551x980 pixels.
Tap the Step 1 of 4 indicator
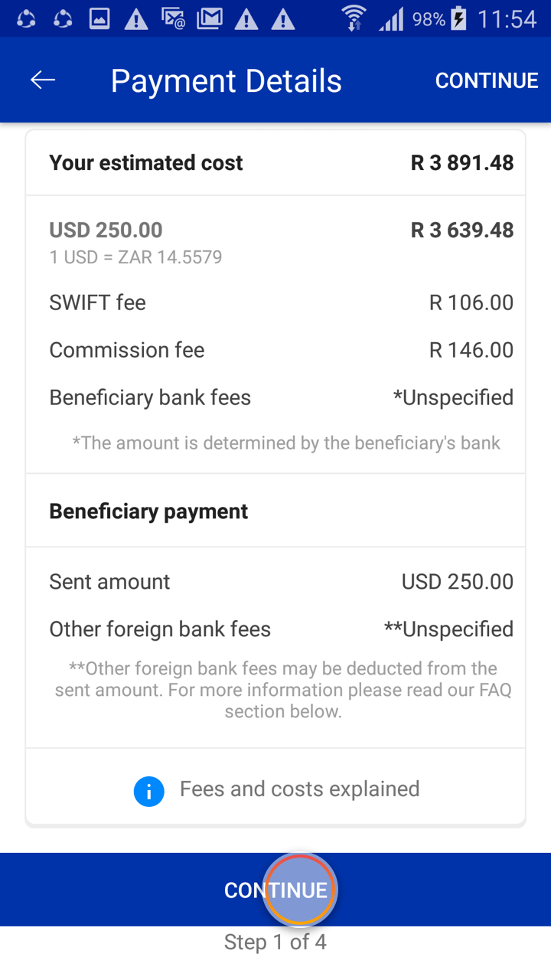point(275,942)
